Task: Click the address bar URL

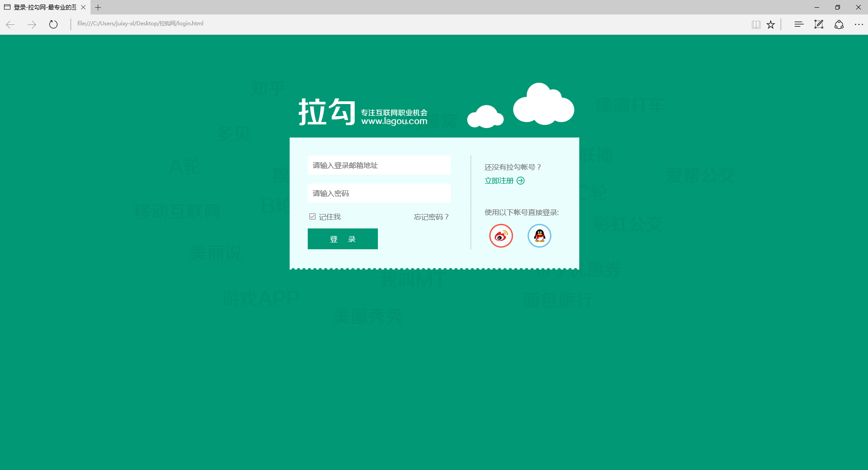Action: click(140, 24)
